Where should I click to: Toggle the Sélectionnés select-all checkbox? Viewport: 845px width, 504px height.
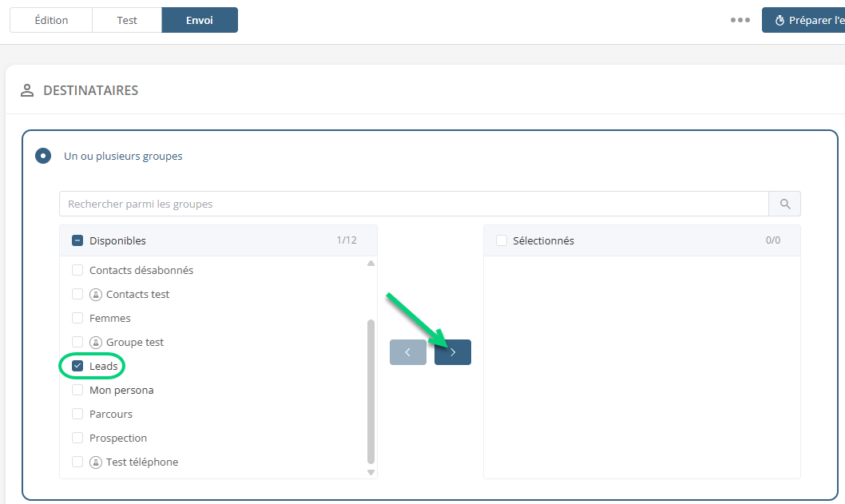point(502,240)
